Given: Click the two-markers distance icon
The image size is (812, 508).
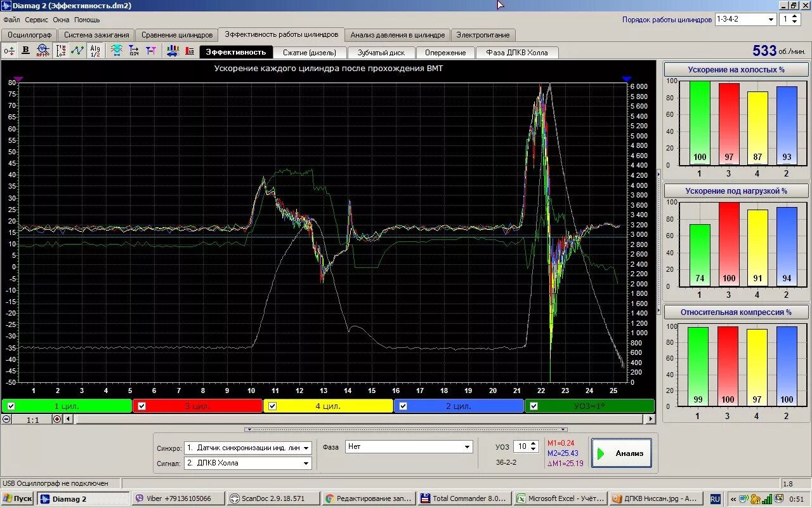Looking at the screenshot, I should tap(151, 51).
